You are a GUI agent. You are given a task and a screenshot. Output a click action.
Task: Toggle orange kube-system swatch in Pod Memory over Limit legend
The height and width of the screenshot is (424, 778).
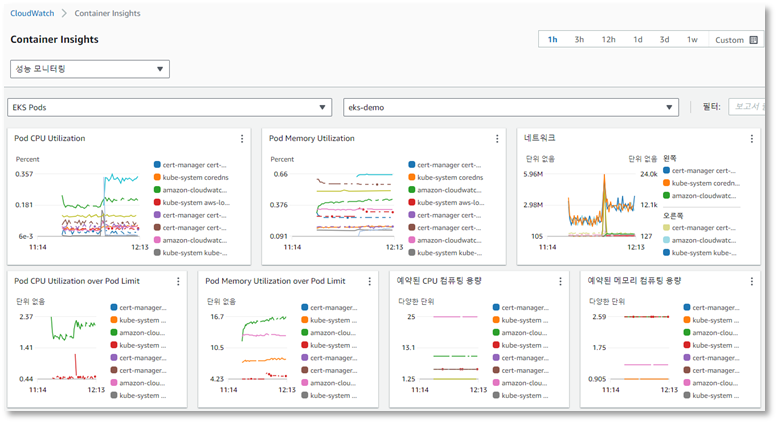(305, 320)
